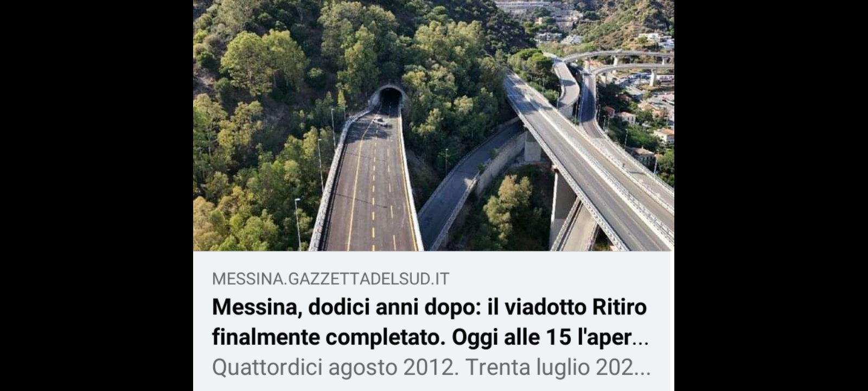This screenshot has height=391, width=868.
Task: Click the "Quattordici agosto 2012" description text
Action: pyautogui.click(x=333, y=367)
